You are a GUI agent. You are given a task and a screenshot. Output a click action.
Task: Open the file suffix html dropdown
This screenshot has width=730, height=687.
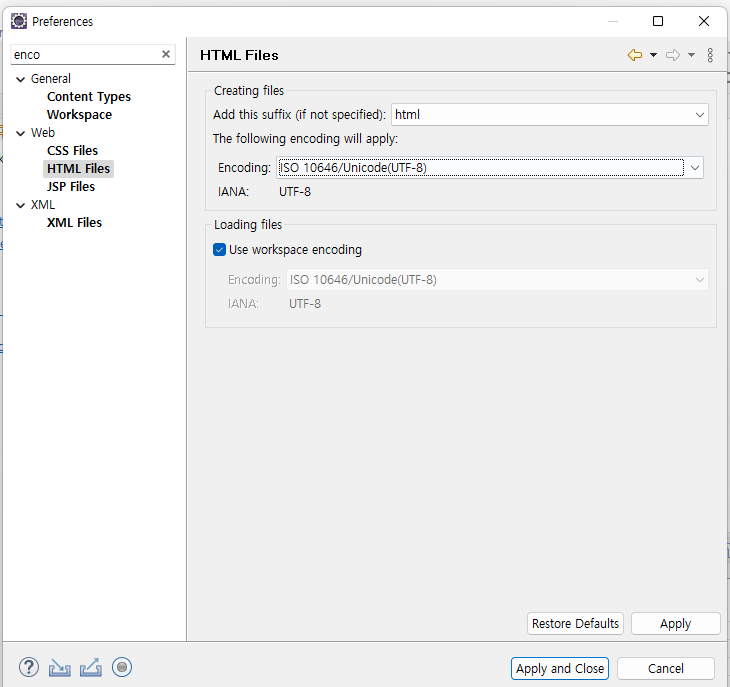click(550, 114)
